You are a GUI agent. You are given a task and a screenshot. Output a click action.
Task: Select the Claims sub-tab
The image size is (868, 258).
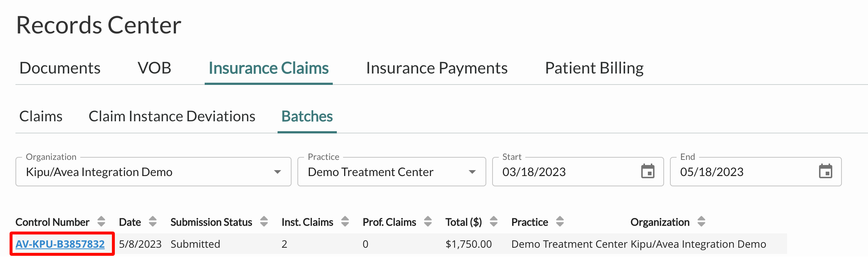point(41,117)
